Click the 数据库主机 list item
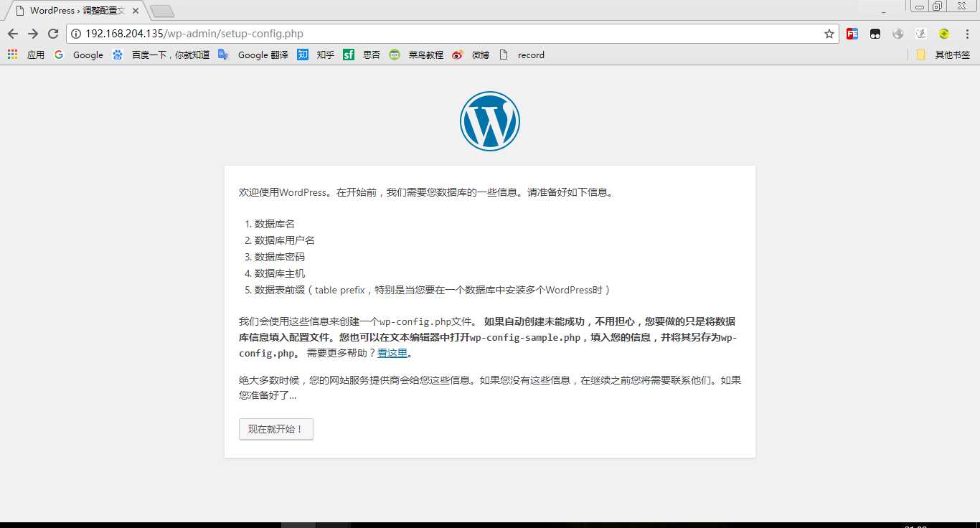 pos(280,273)
